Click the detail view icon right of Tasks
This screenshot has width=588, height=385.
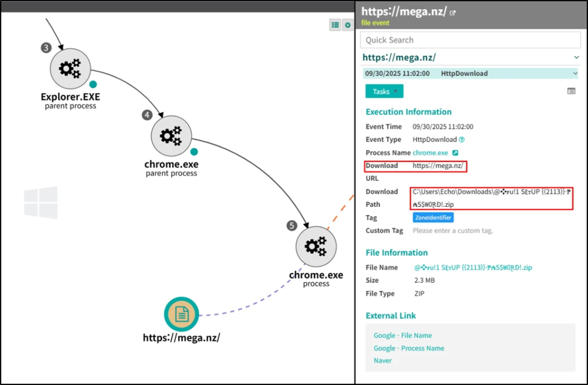pyautogui.click(x=571, y=91)
